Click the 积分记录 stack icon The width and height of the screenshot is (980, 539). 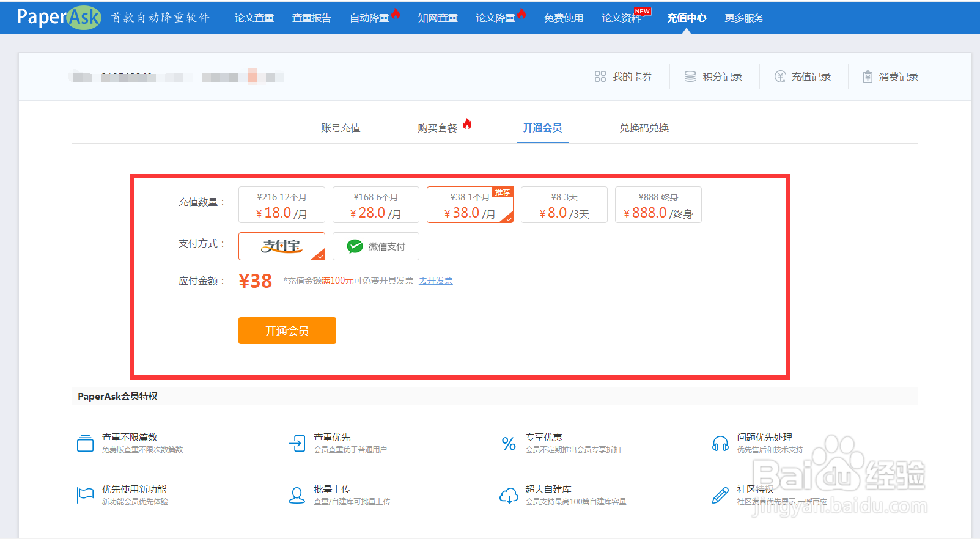pyautogui.click(x=690, y=76)
